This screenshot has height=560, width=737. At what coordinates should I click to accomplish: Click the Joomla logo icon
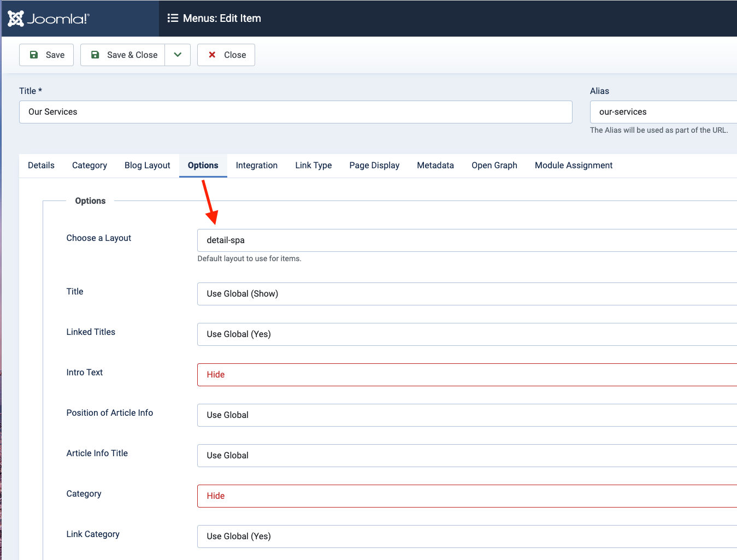[16, 19]
